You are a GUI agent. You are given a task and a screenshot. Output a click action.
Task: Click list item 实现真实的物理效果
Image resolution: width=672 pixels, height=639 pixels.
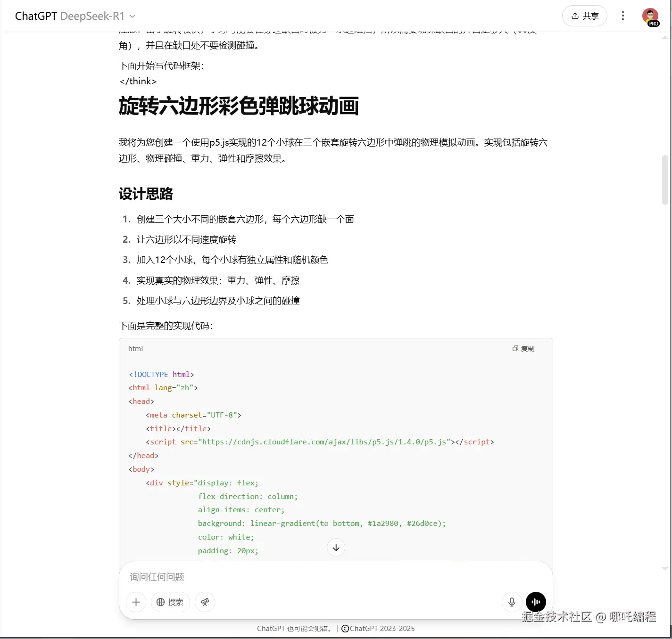(218, 280)
